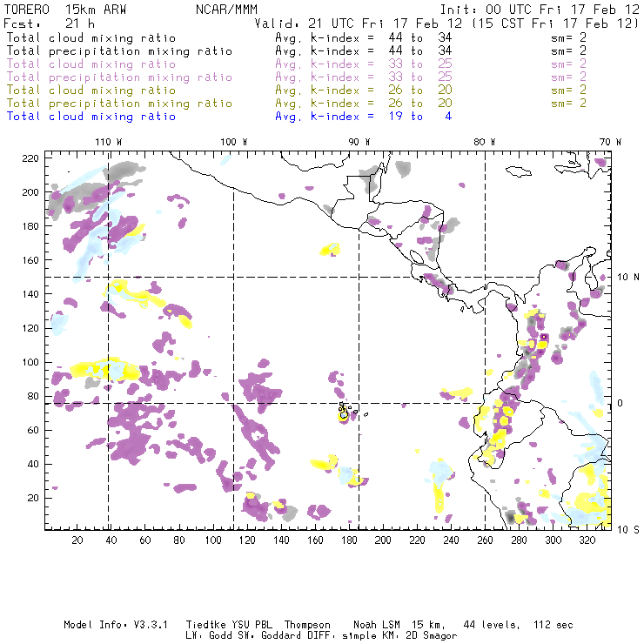The image size is (644, 644).
Task: Click the blue Total cloud mixing ratio legend line
Action: [x=91, y=117]
